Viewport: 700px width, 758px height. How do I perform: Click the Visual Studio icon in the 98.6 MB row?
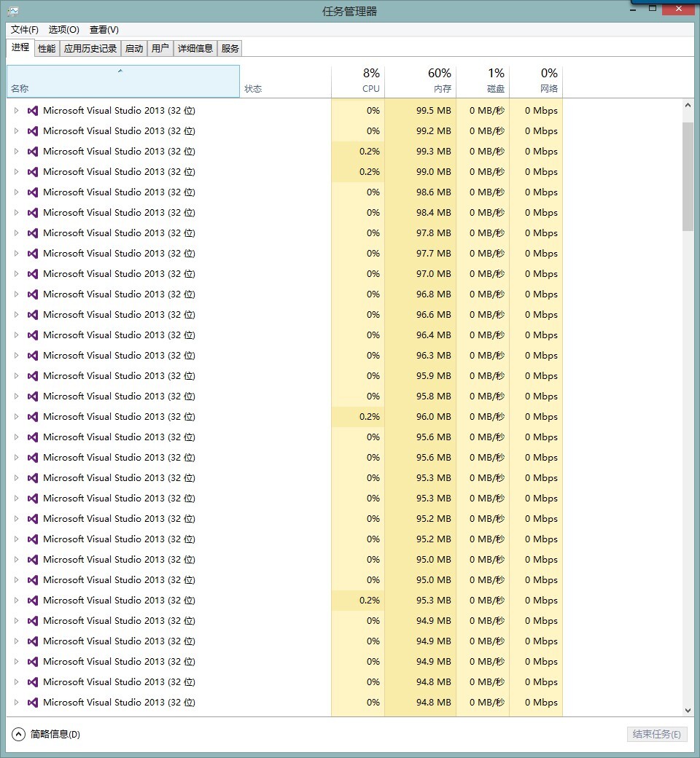32,192
